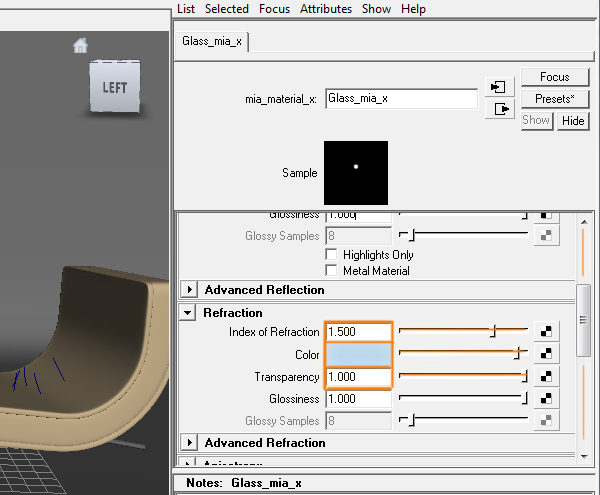Click the Transparency slider
The height and width of the screenshot is (495, 600).
coord(463,376)
